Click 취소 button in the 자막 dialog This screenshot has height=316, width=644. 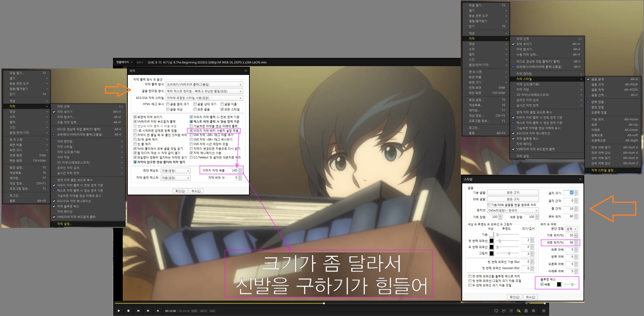click(x=196, y=191)
